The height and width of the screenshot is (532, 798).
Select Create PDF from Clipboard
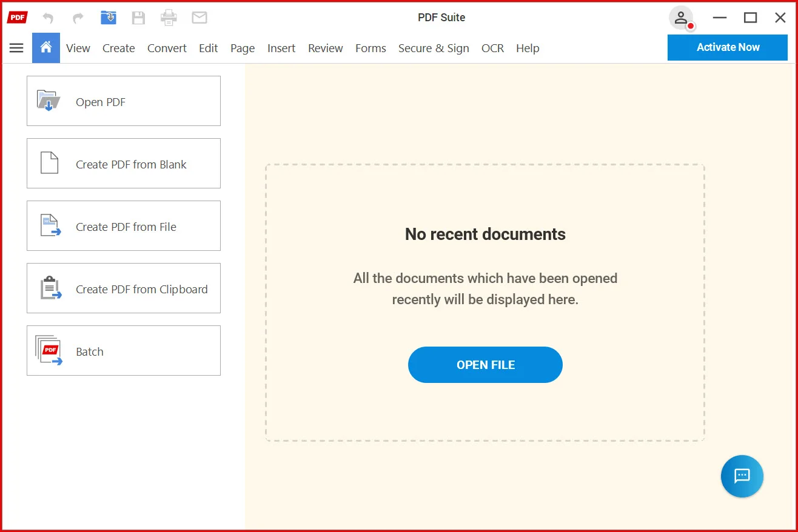pos(124,288)
